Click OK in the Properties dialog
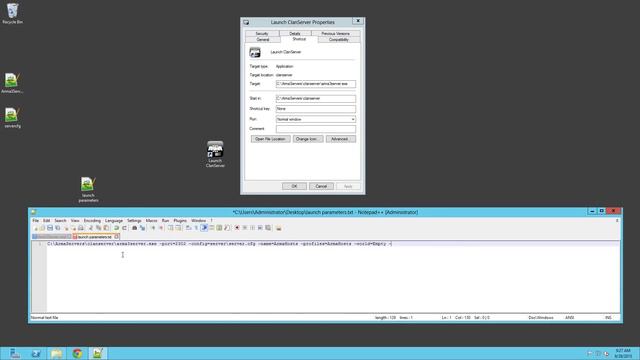 click(294, 186)
